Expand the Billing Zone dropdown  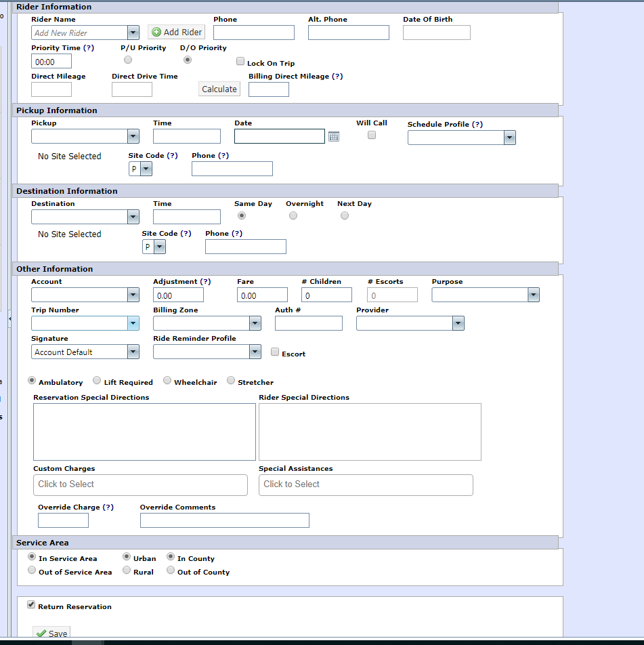[x=255, y=323]
